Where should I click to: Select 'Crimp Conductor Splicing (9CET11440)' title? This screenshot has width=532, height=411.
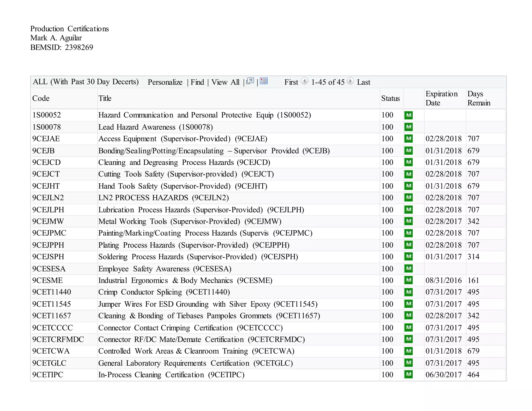coord(164,292)
